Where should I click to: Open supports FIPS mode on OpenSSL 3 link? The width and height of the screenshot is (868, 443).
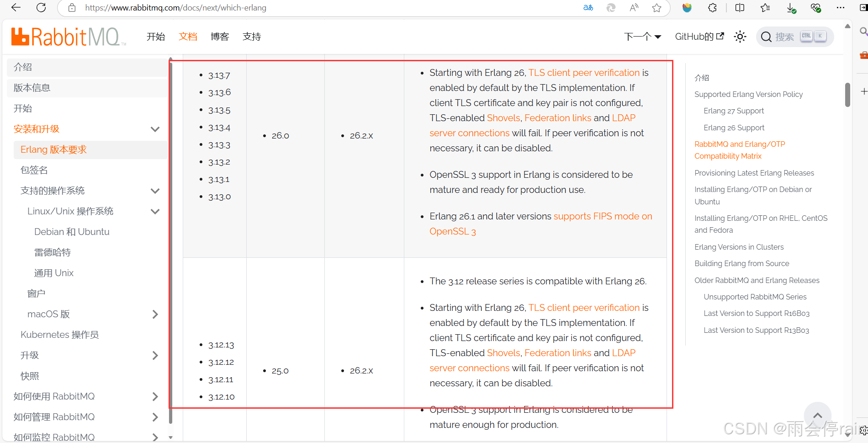click(x=541, y=224)
